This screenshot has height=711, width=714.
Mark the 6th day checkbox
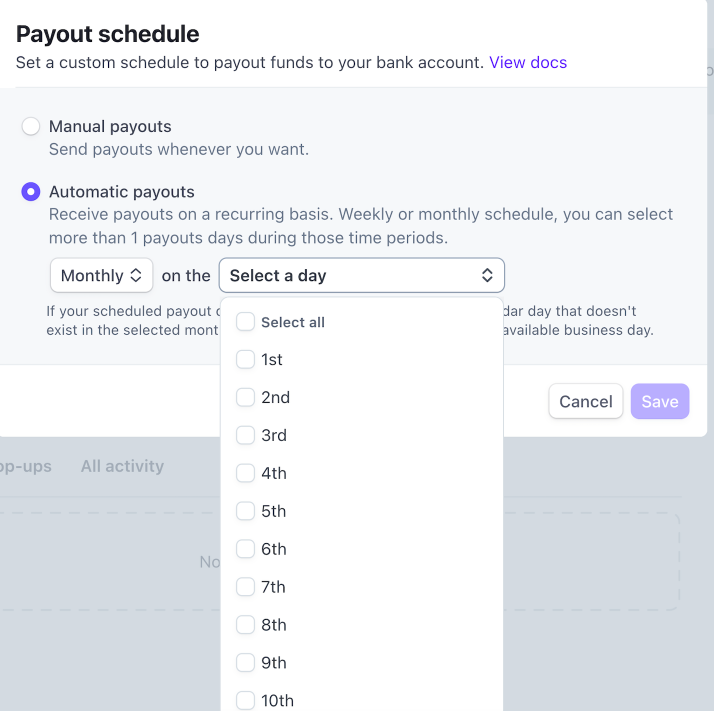(x=246, y=550)
